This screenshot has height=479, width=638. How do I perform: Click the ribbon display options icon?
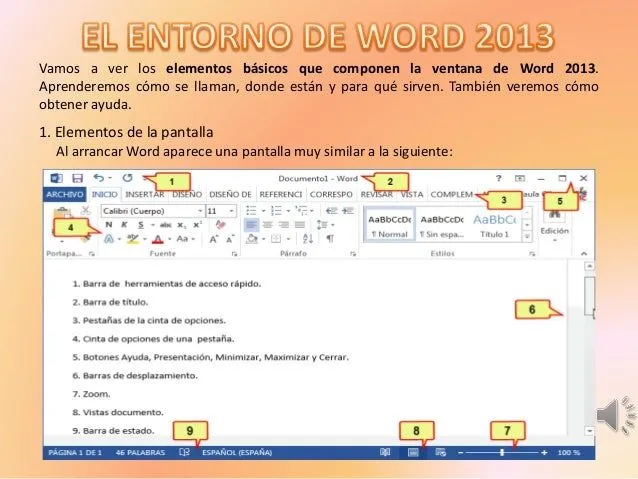[x=520, y=178]
